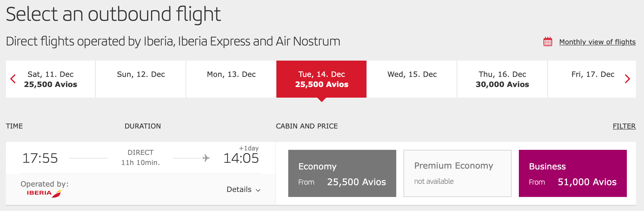Image resolution: width=644 pixels, height=211 pixels.
Task: Navigate to earlier dates with left arrow
Action: [12, 79]
